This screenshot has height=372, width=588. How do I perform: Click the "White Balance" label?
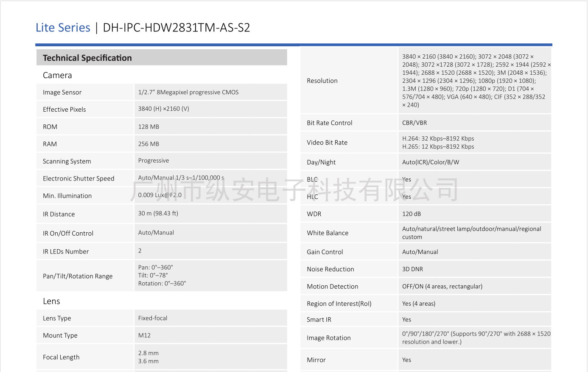pos(328,233)
